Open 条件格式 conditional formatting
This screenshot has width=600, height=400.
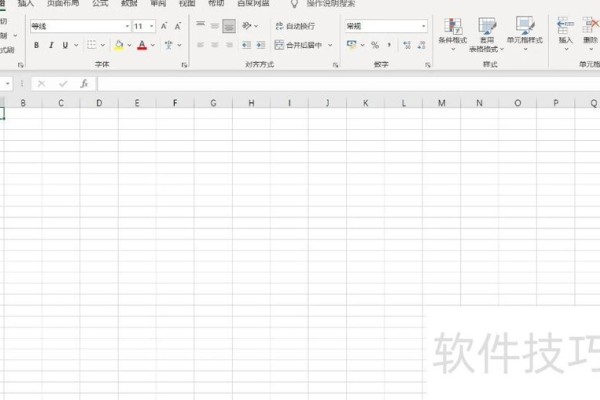453,34
